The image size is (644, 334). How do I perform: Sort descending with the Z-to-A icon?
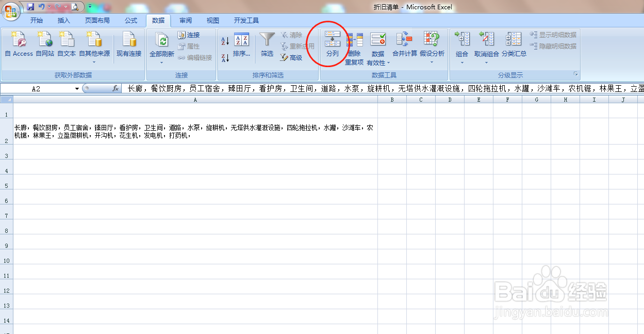[225, 58]
